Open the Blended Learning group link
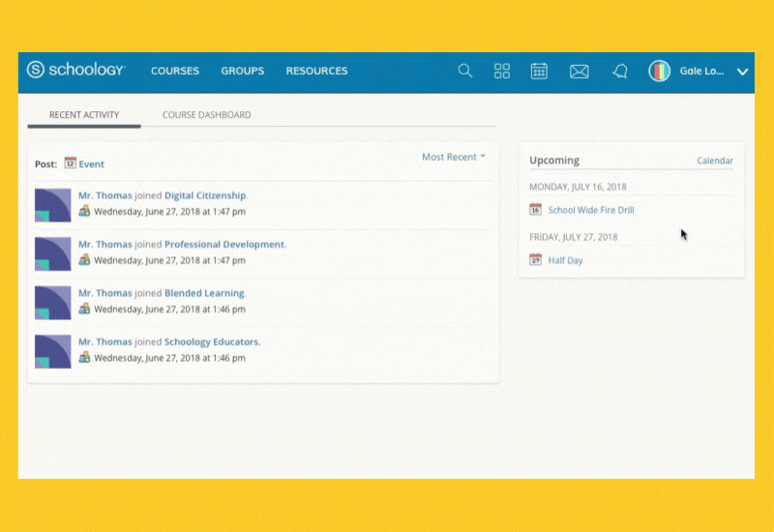Image resolution: width=774 pixels, height=532 pixels. 204,293
